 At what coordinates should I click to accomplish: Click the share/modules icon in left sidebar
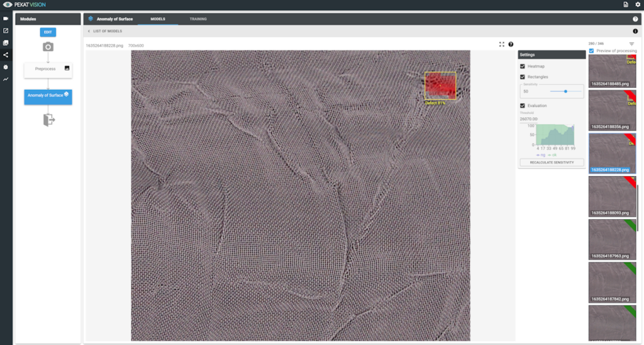pyautogui.click(x=6, y=55)
